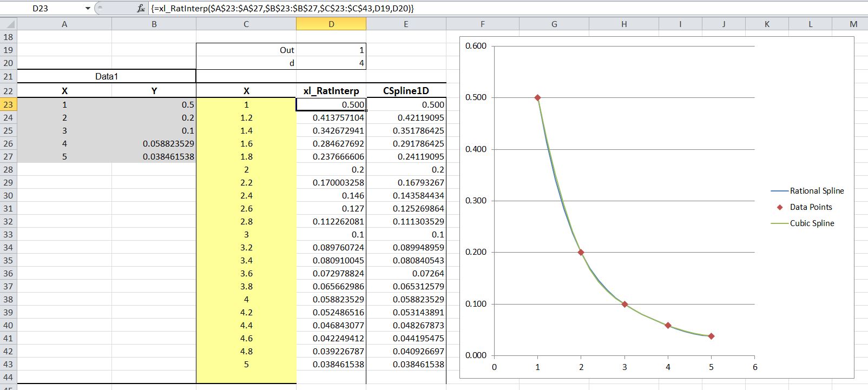
Task: Click the red data point at x=3
Action: click(624, 305)
